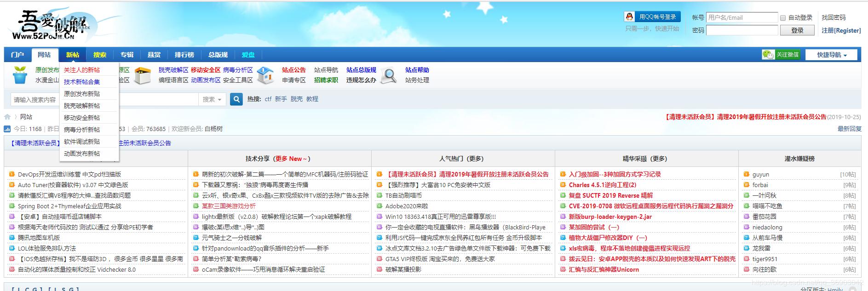Open user niedaolong entry
Image resolution: width=868 pixels, height=291 pixels.
click(x=767, y=227)
